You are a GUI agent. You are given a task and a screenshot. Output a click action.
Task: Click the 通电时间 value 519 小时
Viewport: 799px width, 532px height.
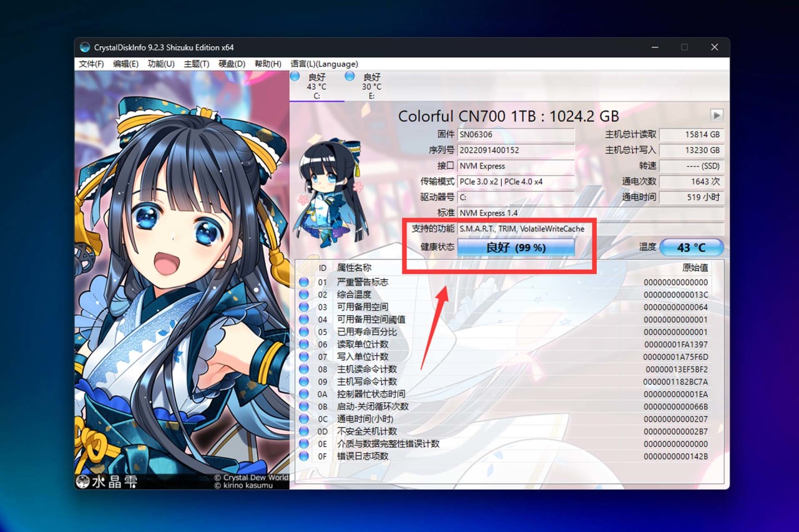pos(692,197)
